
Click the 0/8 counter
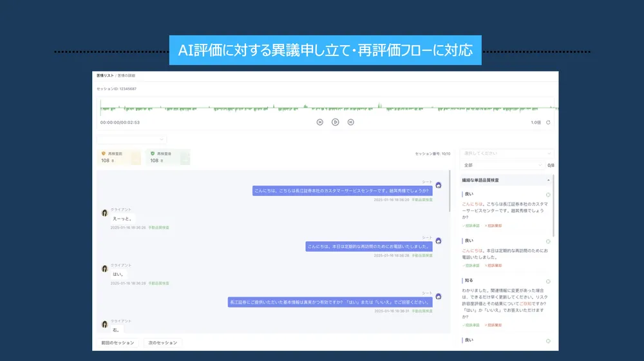551,165
